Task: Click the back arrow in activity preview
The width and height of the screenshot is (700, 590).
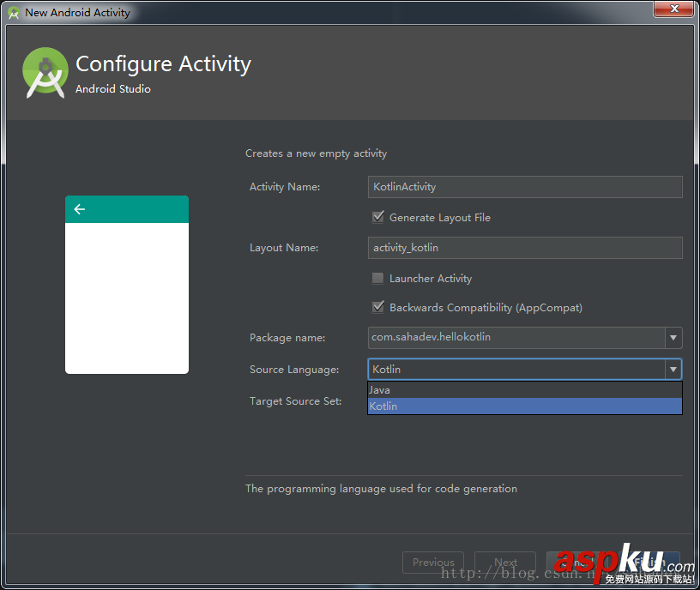Action: [80, 209]
